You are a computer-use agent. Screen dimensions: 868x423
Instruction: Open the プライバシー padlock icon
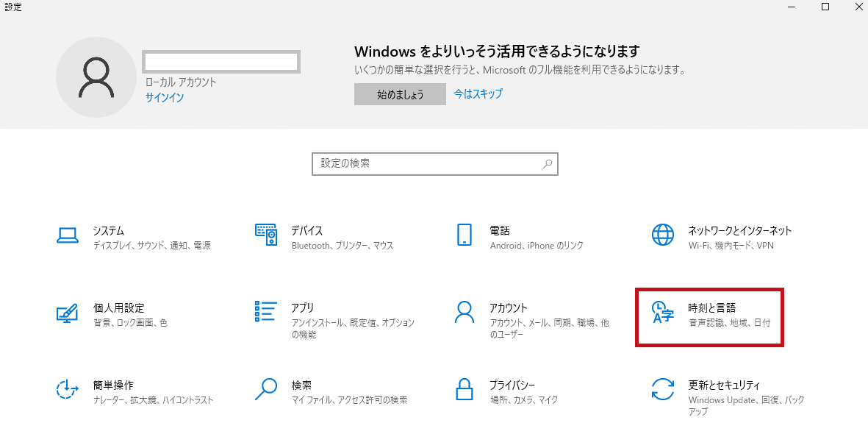(x=465, y=389)
